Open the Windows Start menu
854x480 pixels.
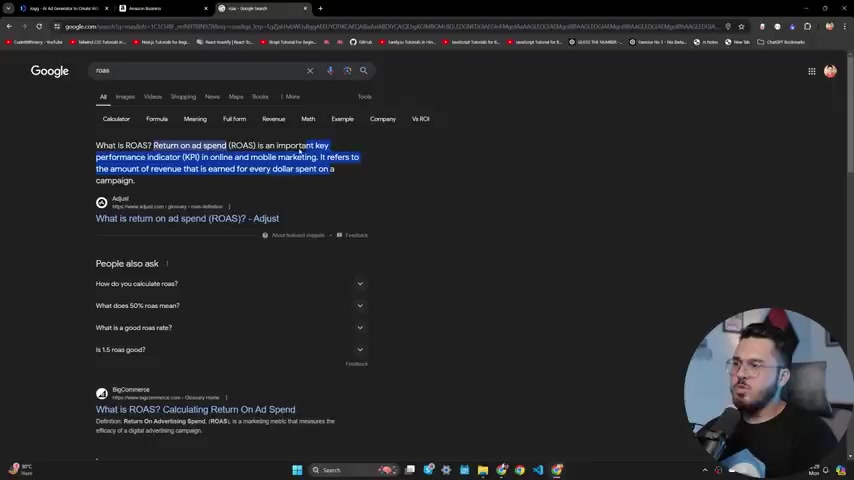[x=297, y=470]
